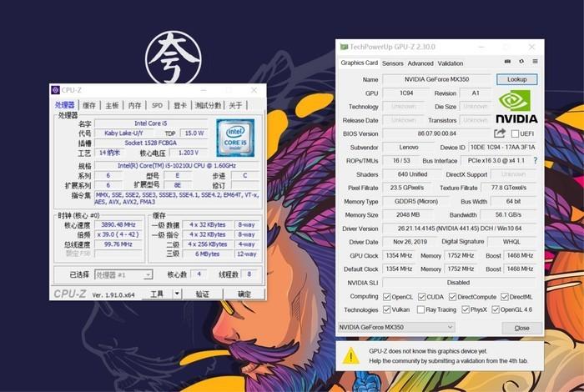Open the 关于 tab in CPU-Z
Viewport: 584px width, 392px height.
235,105
